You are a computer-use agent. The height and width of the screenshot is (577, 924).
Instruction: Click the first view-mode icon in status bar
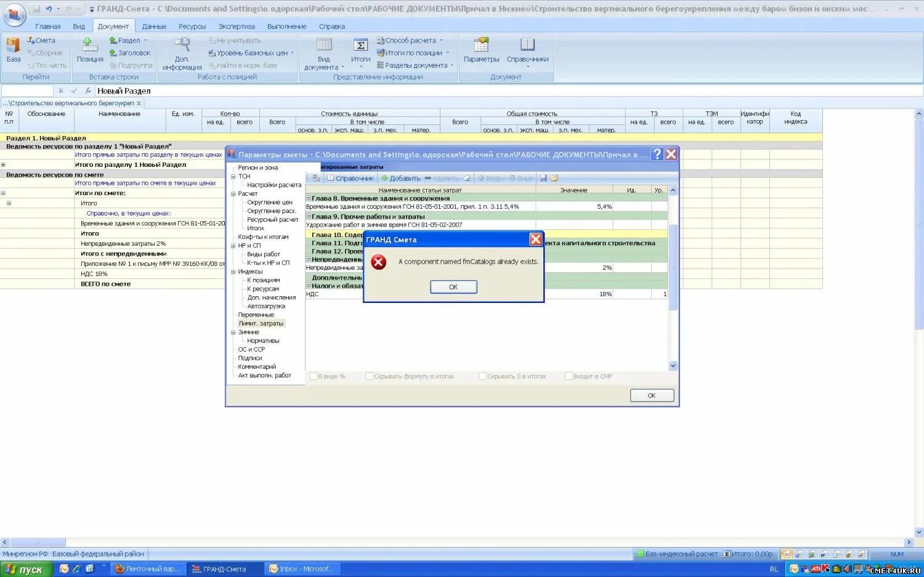click(x=787, y=554)
